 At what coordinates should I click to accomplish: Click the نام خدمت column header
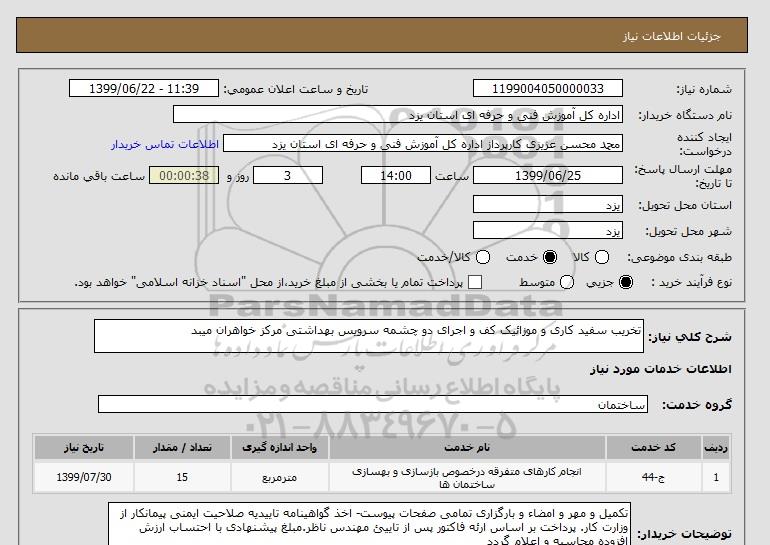click(x=467, y=447)
